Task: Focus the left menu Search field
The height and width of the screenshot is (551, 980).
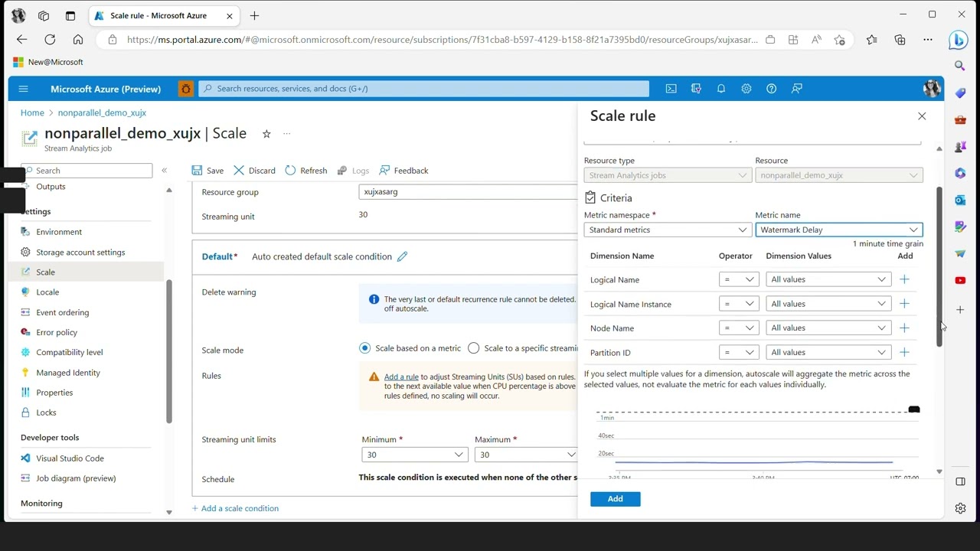Action: 87,171
